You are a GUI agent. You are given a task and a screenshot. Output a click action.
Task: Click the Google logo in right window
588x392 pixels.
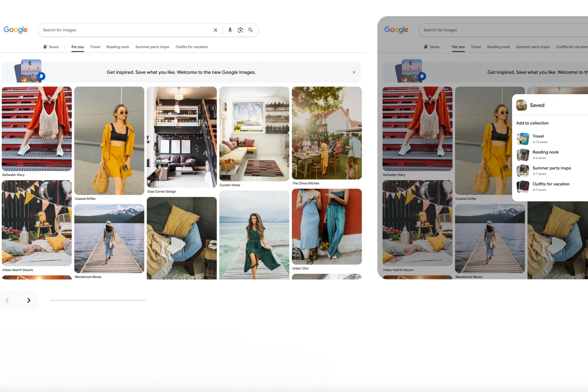[396, 30]
